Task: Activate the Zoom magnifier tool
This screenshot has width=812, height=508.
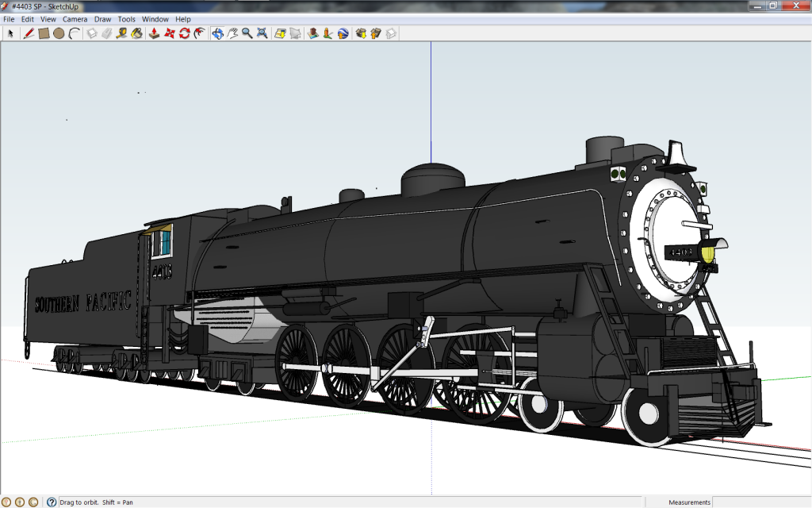Action: point(247,33)
